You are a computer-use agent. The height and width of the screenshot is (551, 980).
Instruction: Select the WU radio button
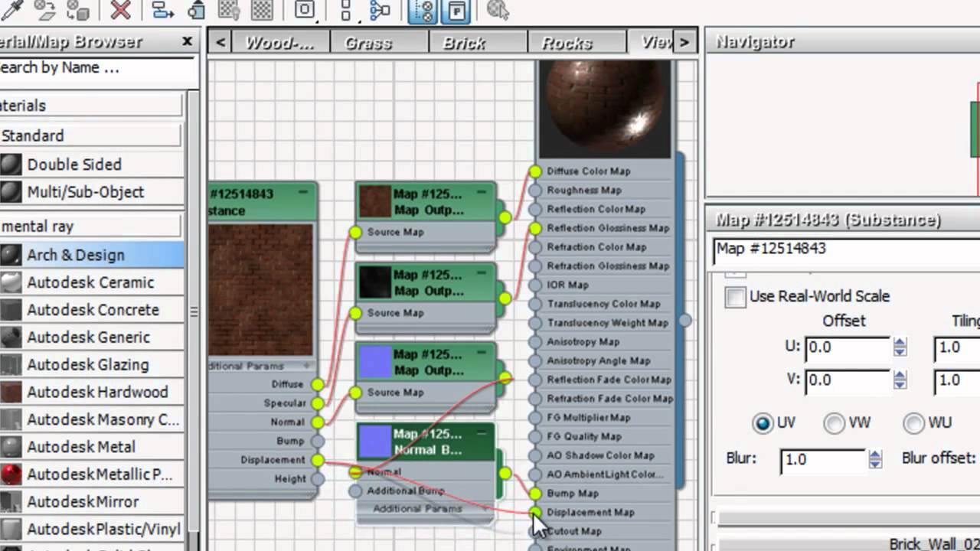913,423
